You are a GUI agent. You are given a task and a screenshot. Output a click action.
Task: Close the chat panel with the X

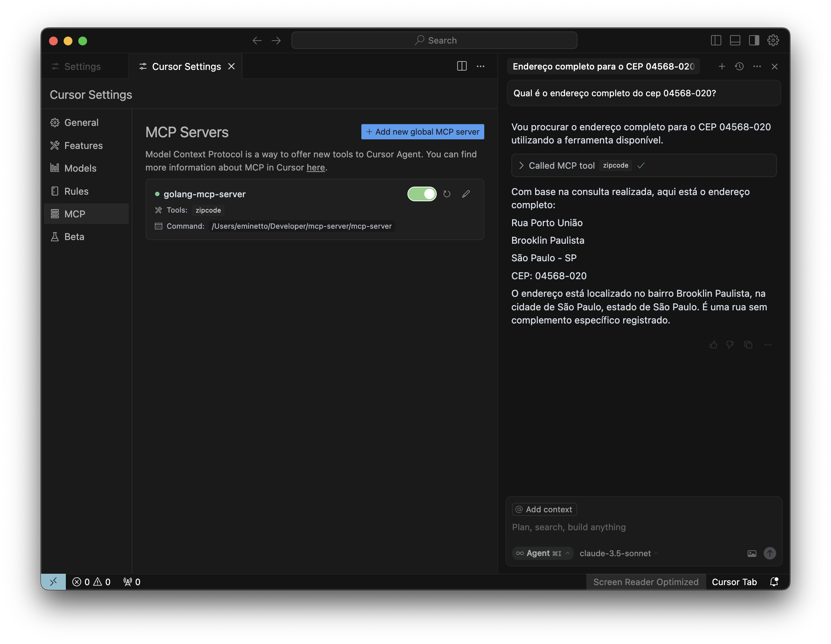[774, 67]
